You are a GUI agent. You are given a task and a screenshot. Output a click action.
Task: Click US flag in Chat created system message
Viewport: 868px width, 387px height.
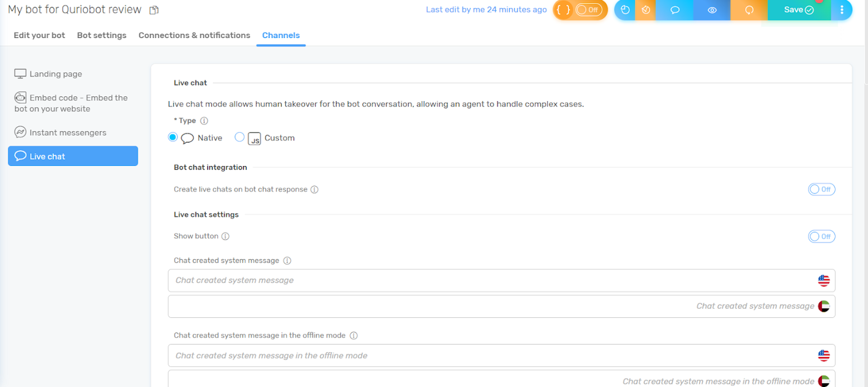coord(824,280)
